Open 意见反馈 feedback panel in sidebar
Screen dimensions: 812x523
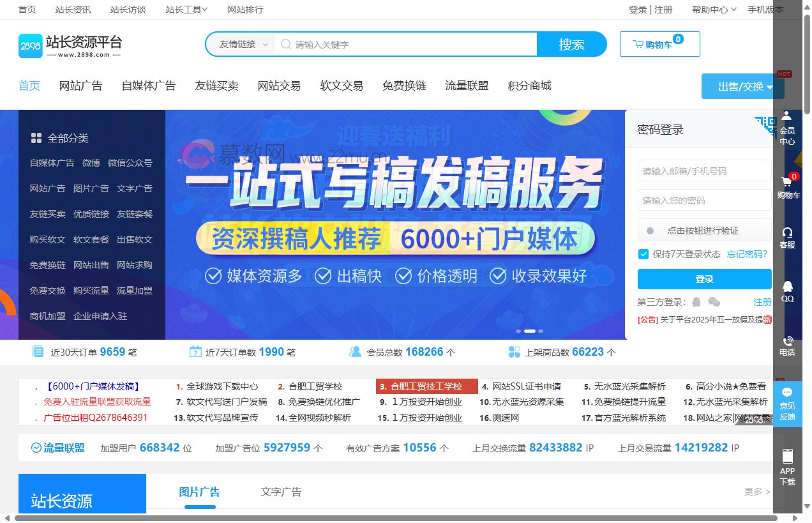pyautogui.click(x=787, y=403)
